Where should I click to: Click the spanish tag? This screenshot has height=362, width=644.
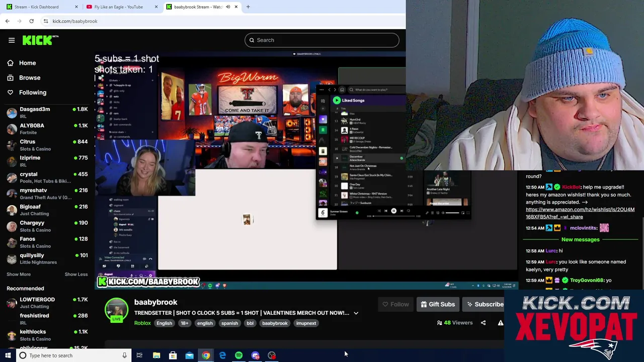pyautogui.click(x=229, y=323)
